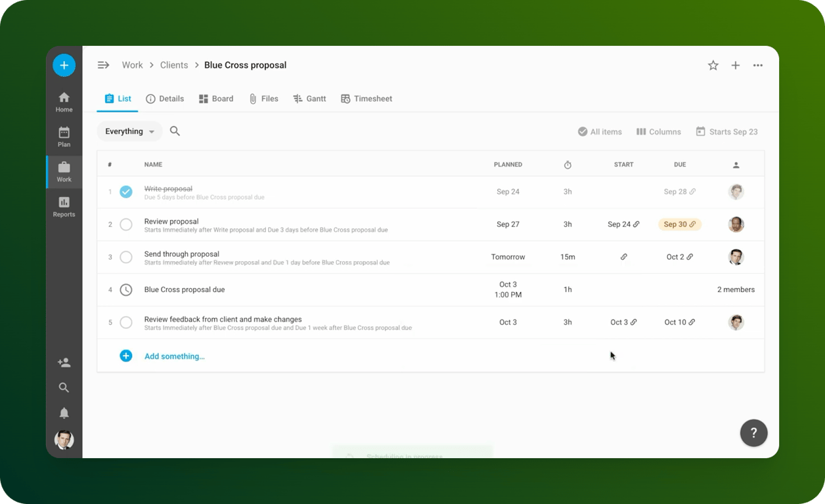Screen dimensions: 825x504
Task: Switch to the Board tab
Action: coord(216,98)
